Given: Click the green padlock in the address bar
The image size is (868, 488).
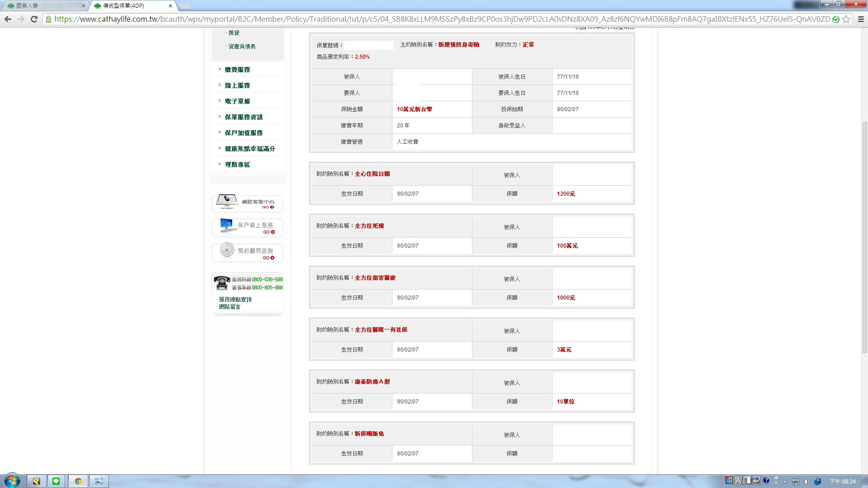Looking at the screenshot, I should pyautogui.click(x=48, y=19).
